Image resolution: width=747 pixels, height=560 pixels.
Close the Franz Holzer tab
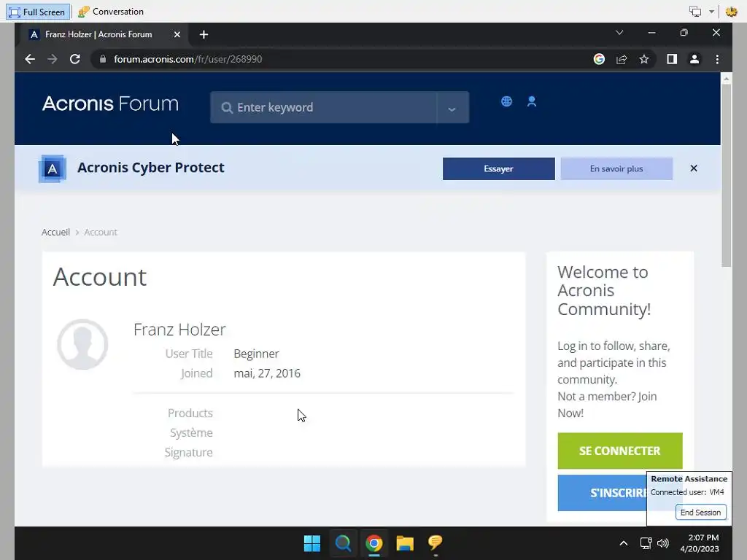coord(177,34)
